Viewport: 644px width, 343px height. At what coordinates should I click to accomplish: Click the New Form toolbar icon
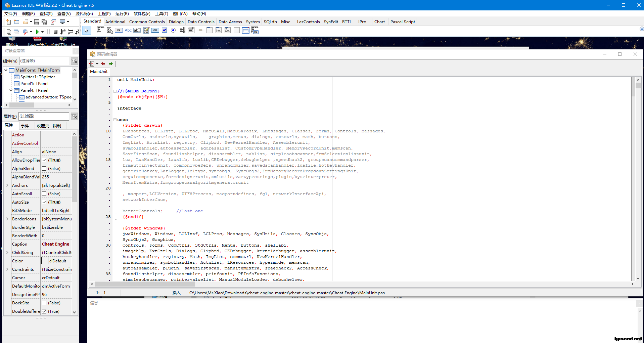pyautogui.click(x=16, y=22)
